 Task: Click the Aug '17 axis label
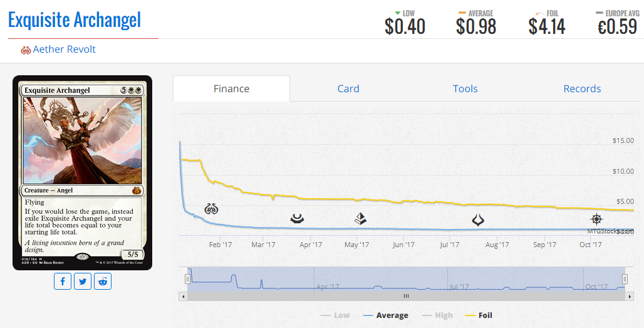[497, 245]
